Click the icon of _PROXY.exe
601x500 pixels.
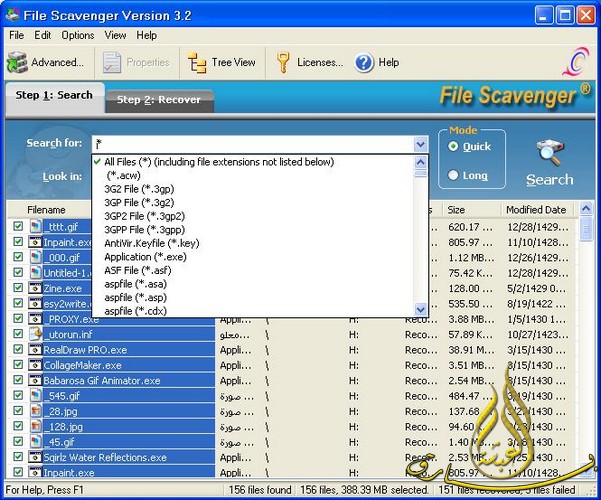click(35, 318)
